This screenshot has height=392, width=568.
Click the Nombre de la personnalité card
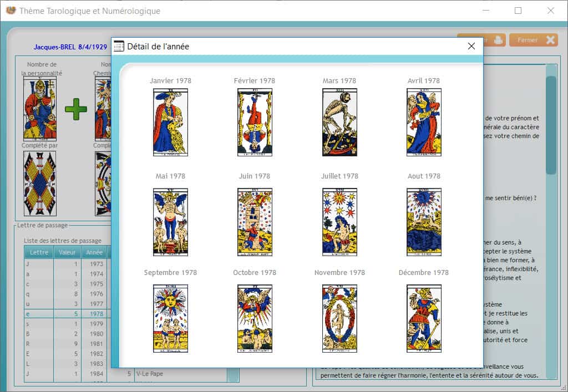pyautogui.click(x=40, y=109)
